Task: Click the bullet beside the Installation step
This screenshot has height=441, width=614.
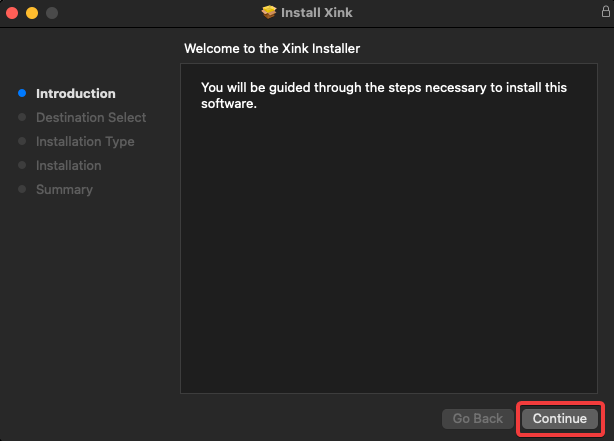Action: [22, 166]
